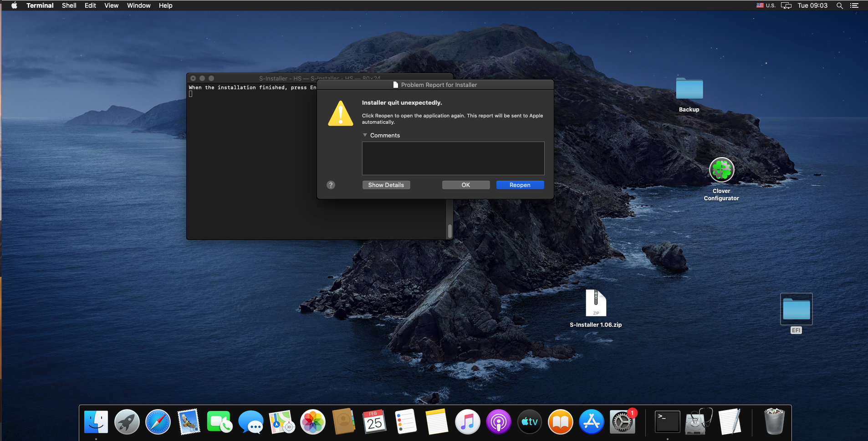Open the U.S. input source menu
This screenshot has height=441, width=868.
click(x=766, y=5)
